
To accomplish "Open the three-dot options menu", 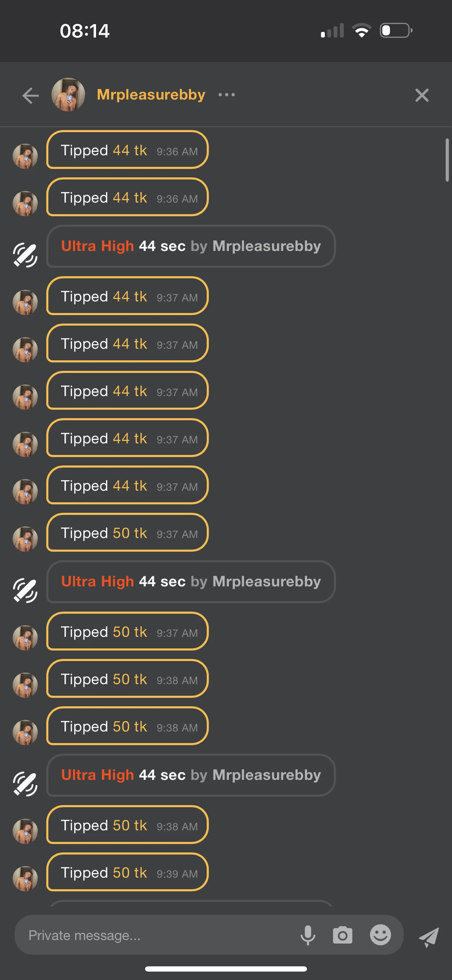I will click(x=227, y=95).
